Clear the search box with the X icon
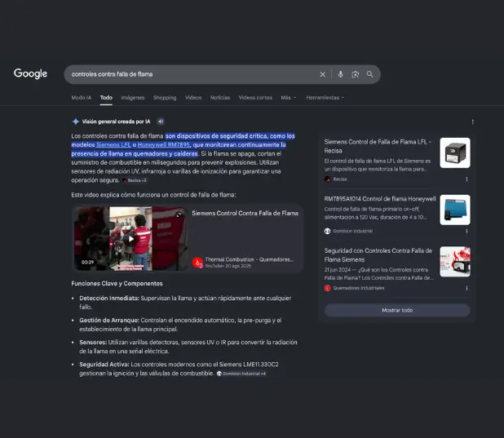 tap(322, 74)
